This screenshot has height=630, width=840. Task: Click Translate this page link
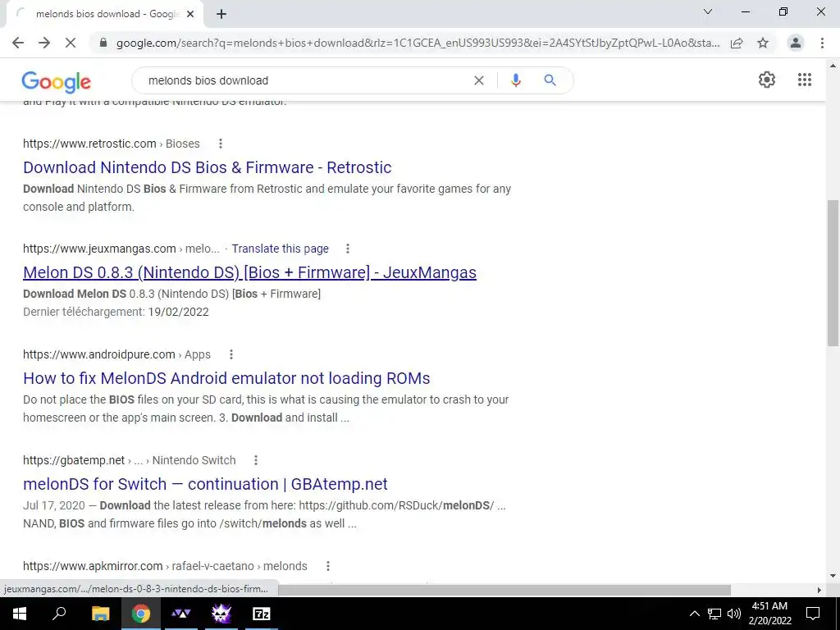pyautogui.click(x=281, y=249)
